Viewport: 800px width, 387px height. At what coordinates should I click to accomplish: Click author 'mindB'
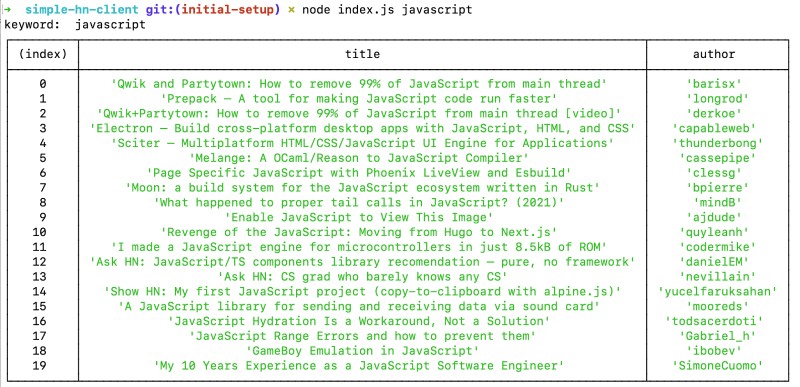coord(717,202)
